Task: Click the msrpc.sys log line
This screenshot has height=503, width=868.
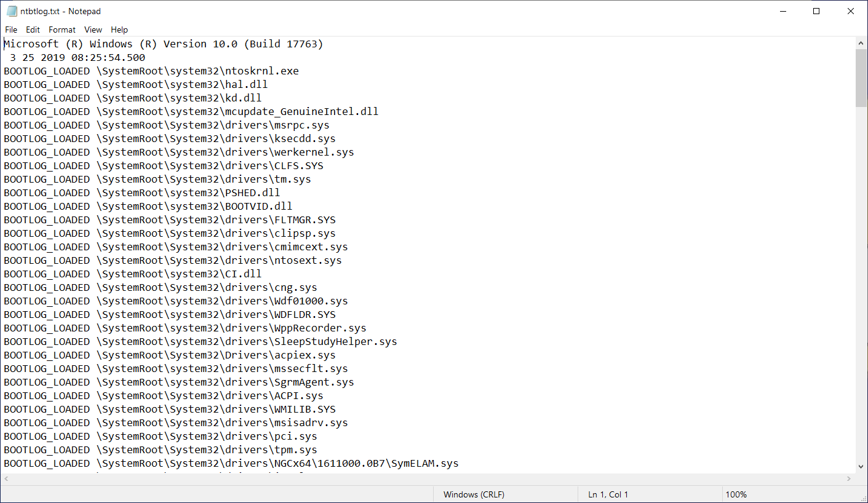Action: click(x=167, y=125)
